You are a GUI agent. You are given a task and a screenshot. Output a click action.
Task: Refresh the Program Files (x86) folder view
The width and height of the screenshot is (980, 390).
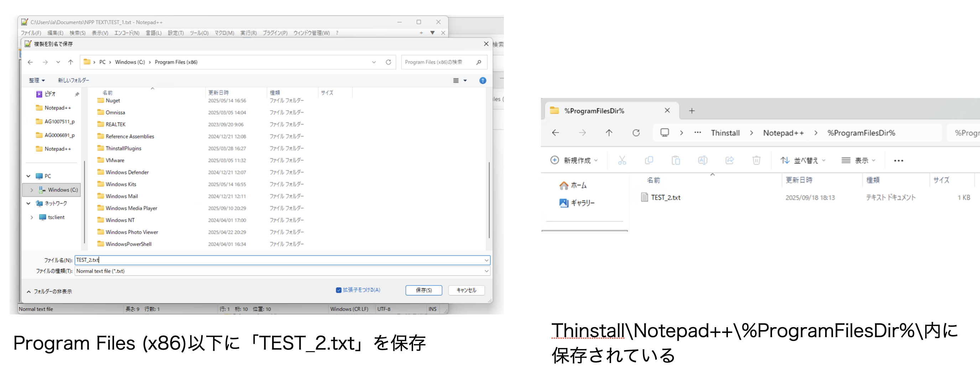coord(389,62)
